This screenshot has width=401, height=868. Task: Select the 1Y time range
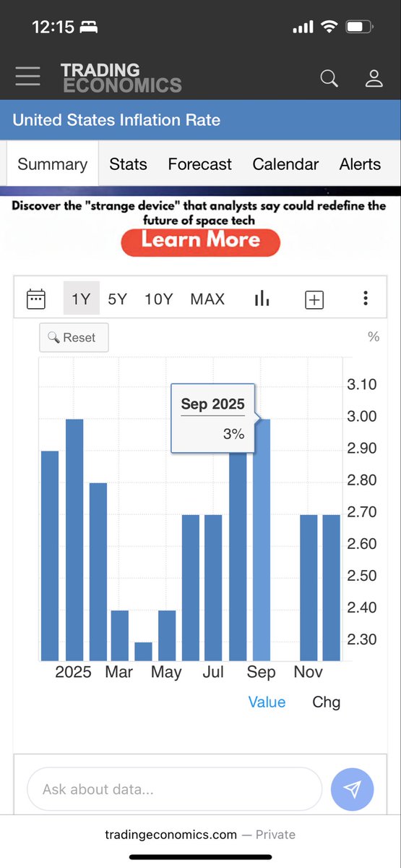(81, 299)
